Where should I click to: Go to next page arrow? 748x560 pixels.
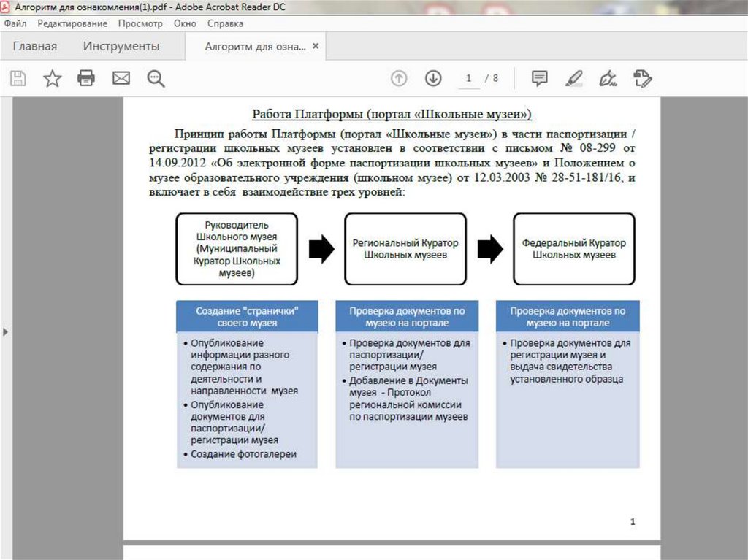(x=433, y=78)
